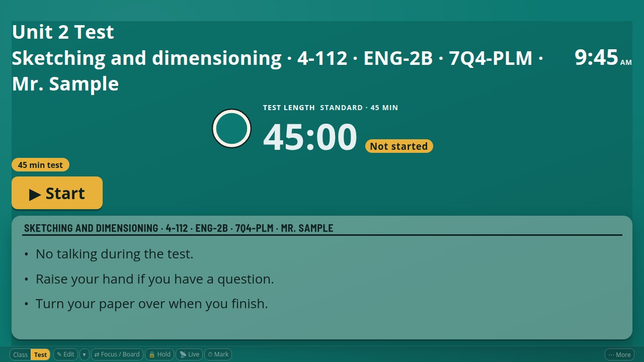Switch to Class mode
This screenshot has width=644, height=362.
click(x=21, y=354)
